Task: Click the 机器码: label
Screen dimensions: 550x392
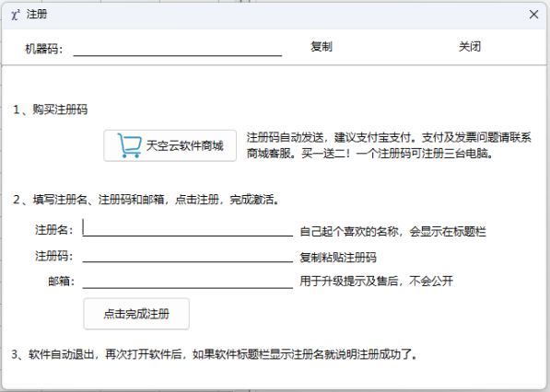Action: coord(44,49)
